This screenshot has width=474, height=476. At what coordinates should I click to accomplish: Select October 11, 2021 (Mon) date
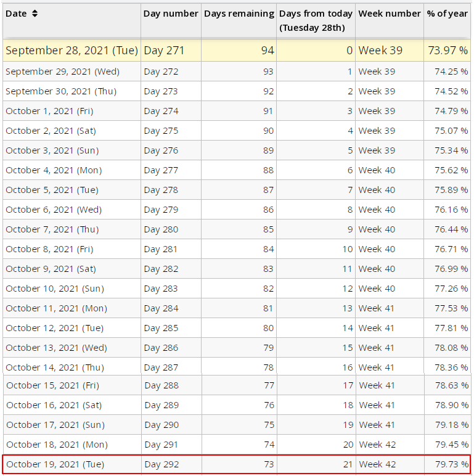click(57, 308)
